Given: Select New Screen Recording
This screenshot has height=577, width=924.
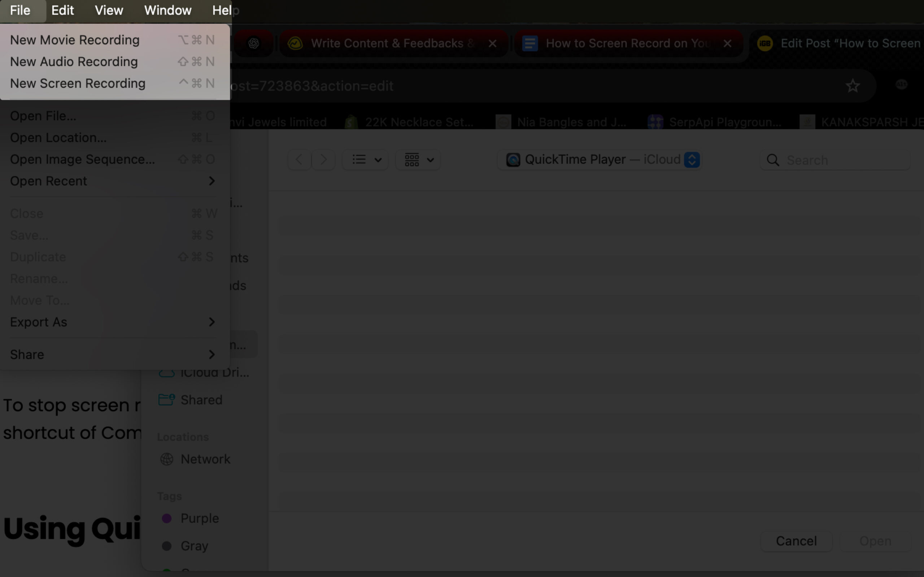Looking at the screenshot, I should point(78,83).
